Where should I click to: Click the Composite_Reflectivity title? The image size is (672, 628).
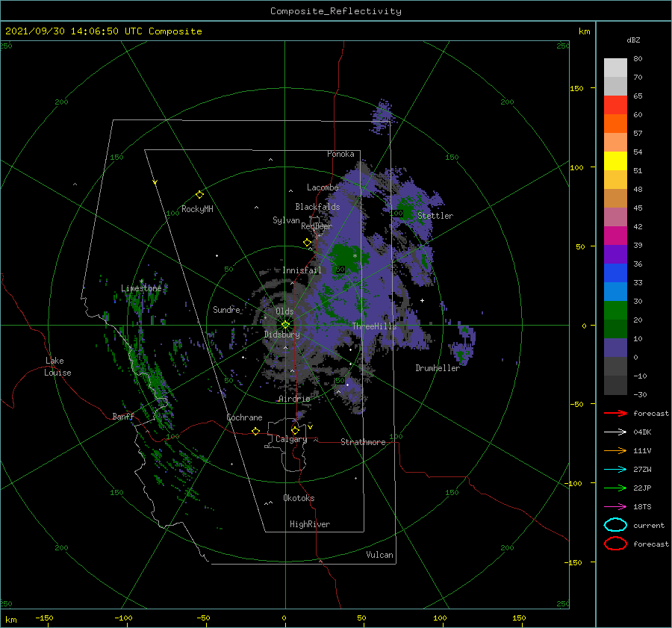coord(336,11)
